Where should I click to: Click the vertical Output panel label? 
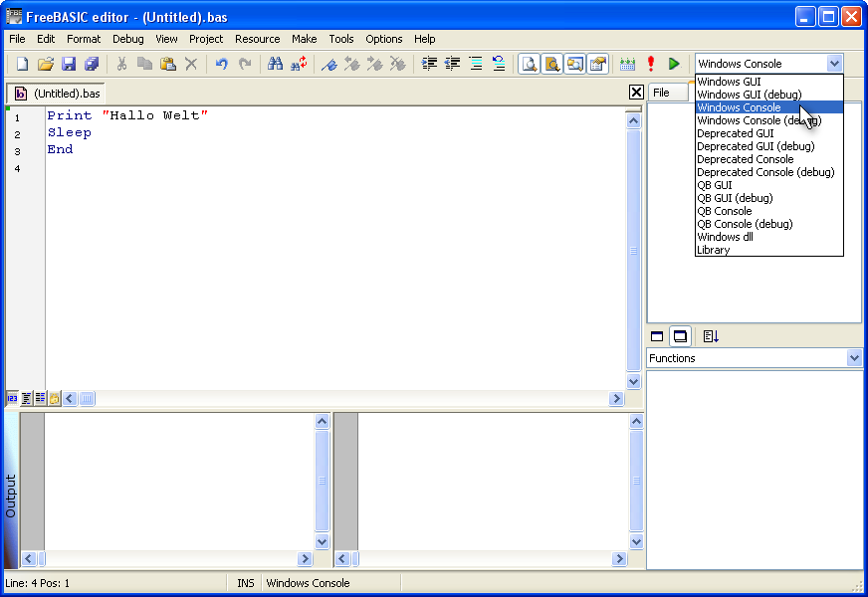point(11,496)
